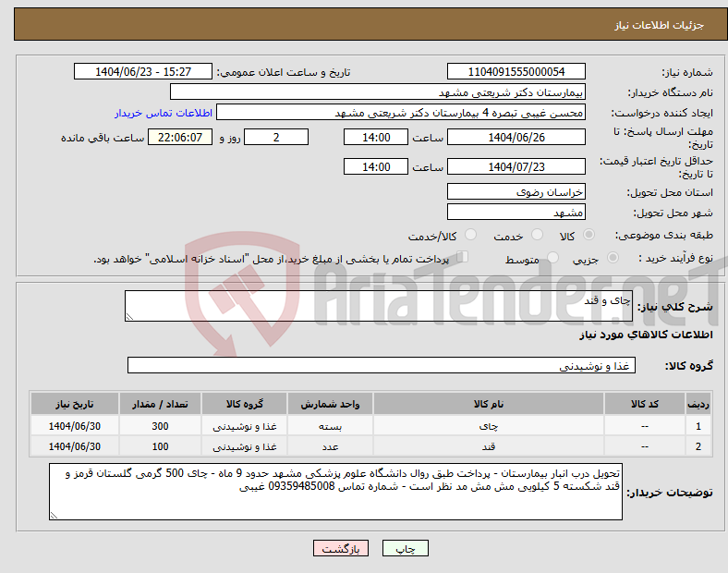Image resolution: width=728 pixels, height=573 pixels.
Task: Click the delivery city field مشهد
Action: click(x=516, y=212)
